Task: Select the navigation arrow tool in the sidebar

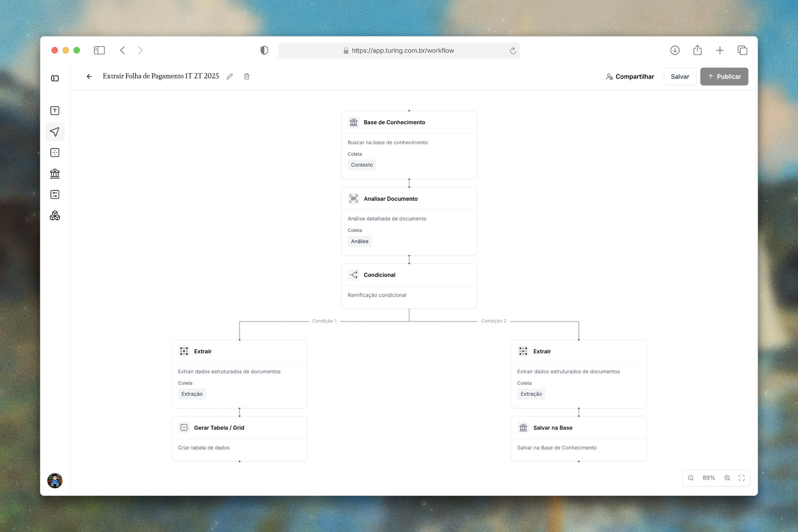Action: (55, 132)
